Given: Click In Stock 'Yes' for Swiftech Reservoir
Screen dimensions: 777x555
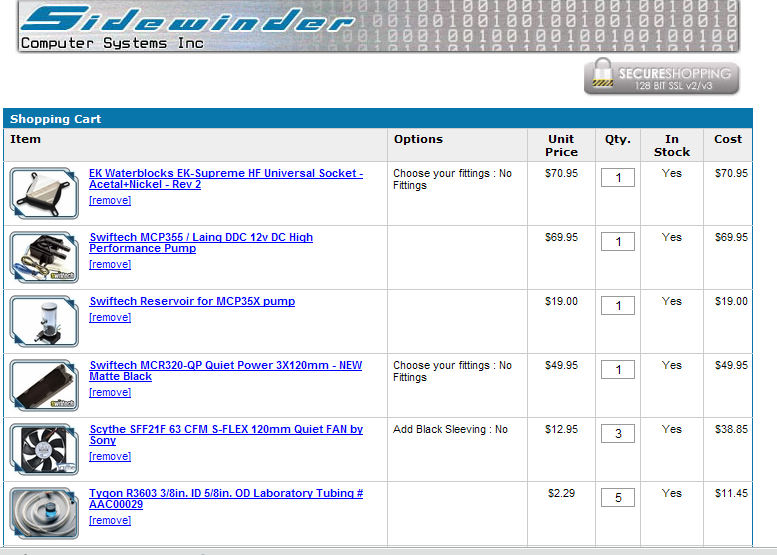Looking at the screenshot, I should 672,301.
